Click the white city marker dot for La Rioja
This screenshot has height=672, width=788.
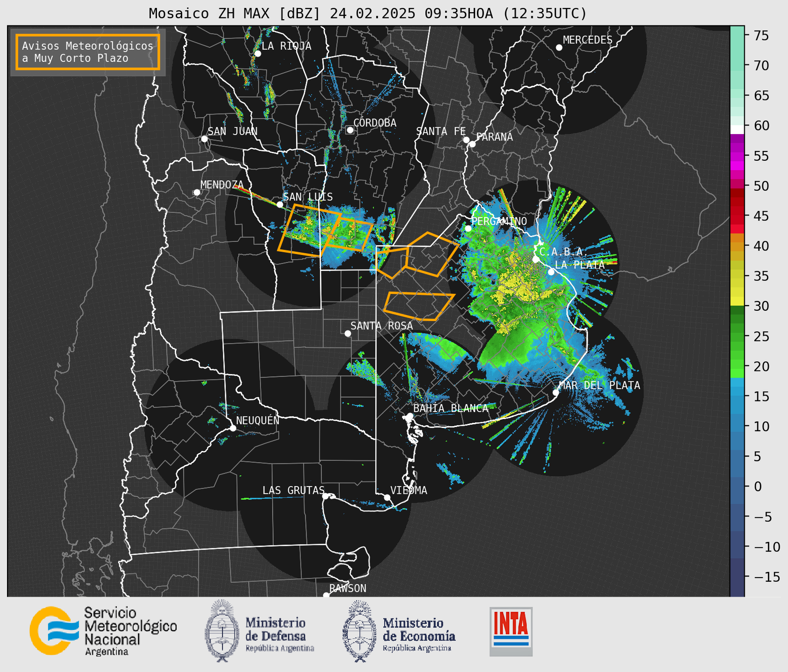[x=258, y=54]
